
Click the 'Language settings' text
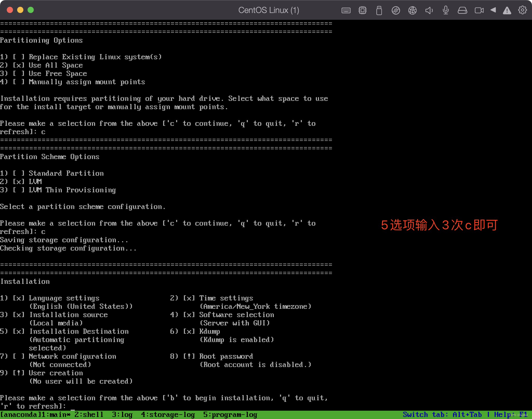click(64, 298)
